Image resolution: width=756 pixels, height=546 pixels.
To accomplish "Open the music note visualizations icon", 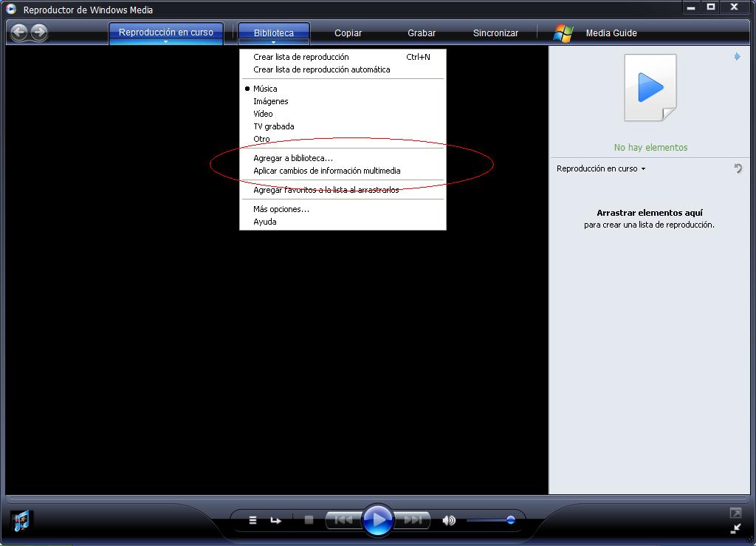I will pyautogui.click(x=21, y=521).
